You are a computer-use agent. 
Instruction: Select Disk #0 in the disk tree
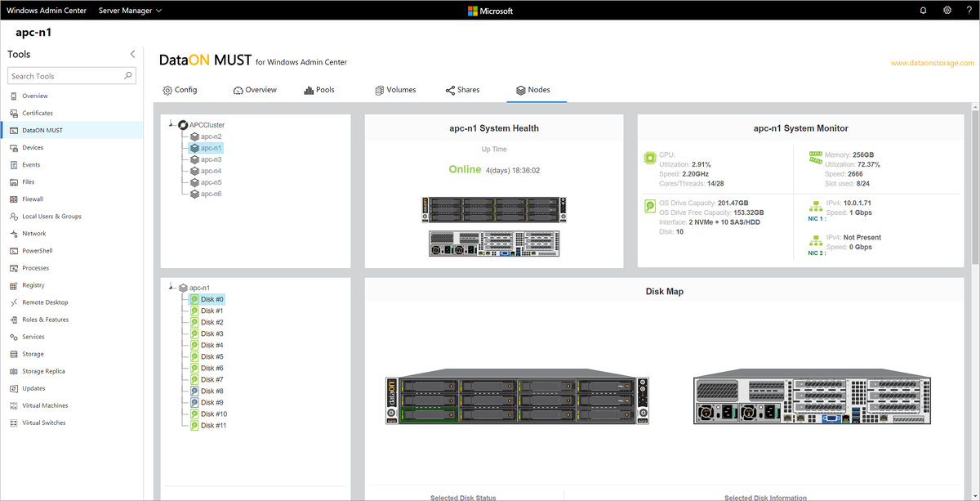[207, 299]
